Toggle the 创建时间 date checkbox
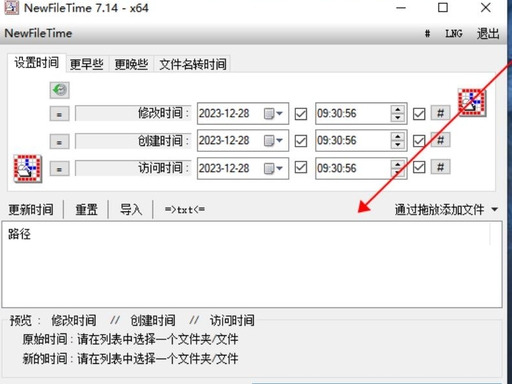 click(x=301, y=141)
